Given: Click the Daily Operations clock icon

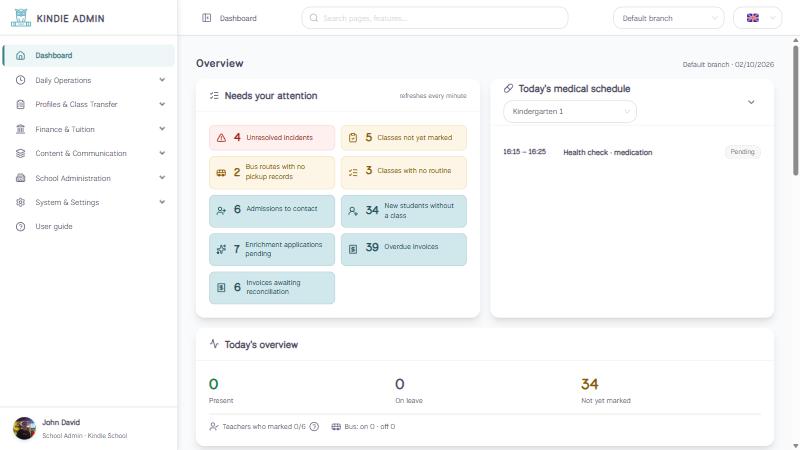Looking at the screenshot, I should coord(20,80).
